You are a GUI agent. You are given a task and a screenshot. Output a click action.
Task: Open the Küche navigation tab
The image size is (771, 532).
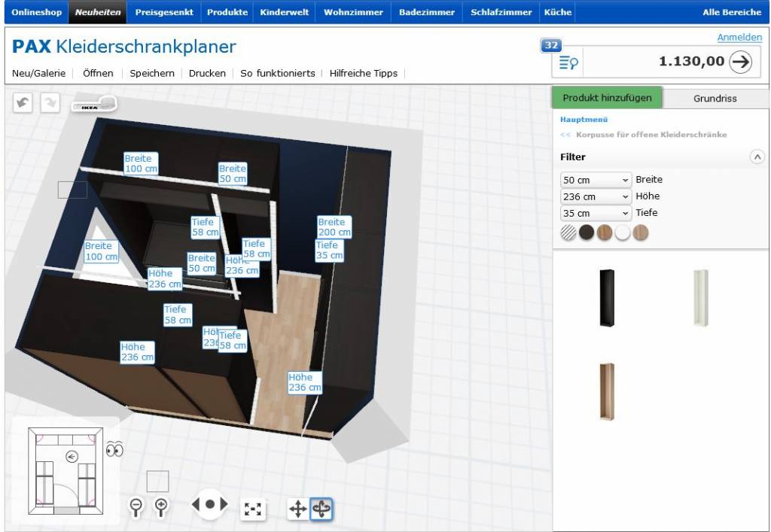tap(558, 12)
